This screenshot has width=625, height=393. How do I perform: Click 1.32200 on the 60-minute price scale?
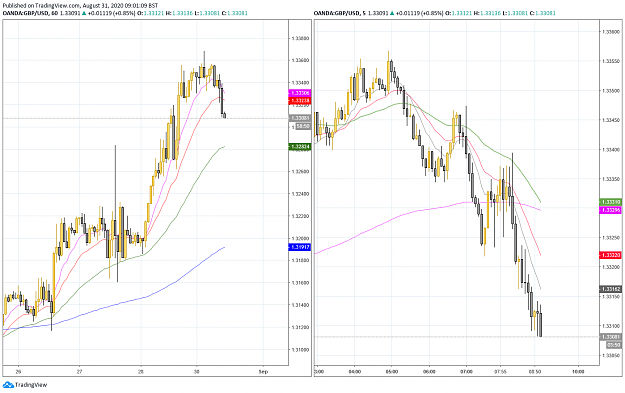coord(301,216)
